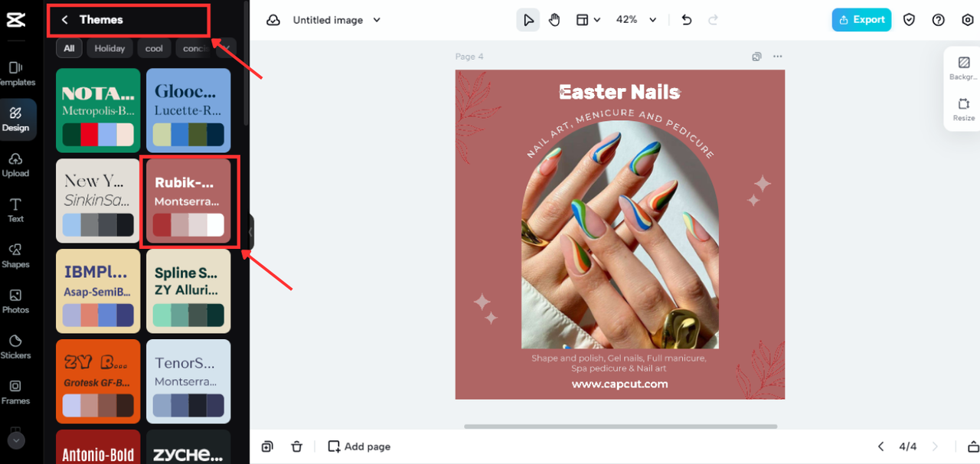
Task: Open the Untitled image name dropdown
Action: (337, 20)
